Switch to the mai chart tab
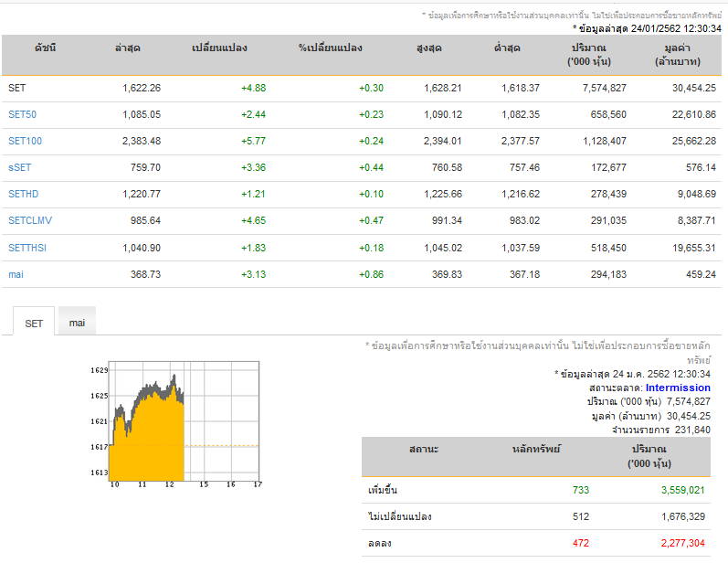 click(77, 323)
